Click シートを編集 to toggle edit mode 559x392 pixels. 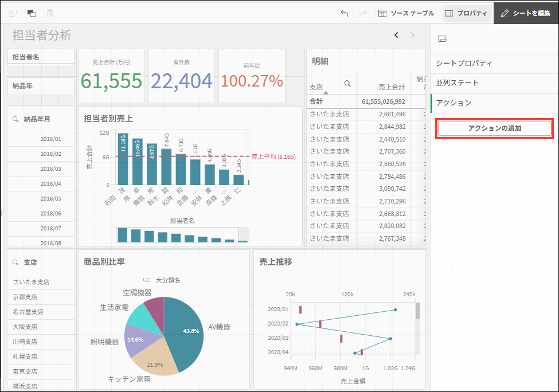(526, 13)
